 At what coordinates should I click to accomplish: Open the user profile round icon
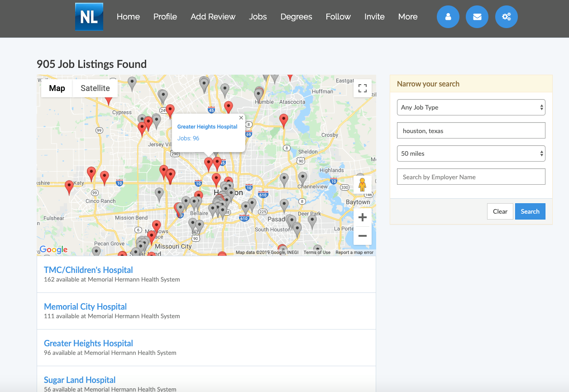click(x=448, y=17)
